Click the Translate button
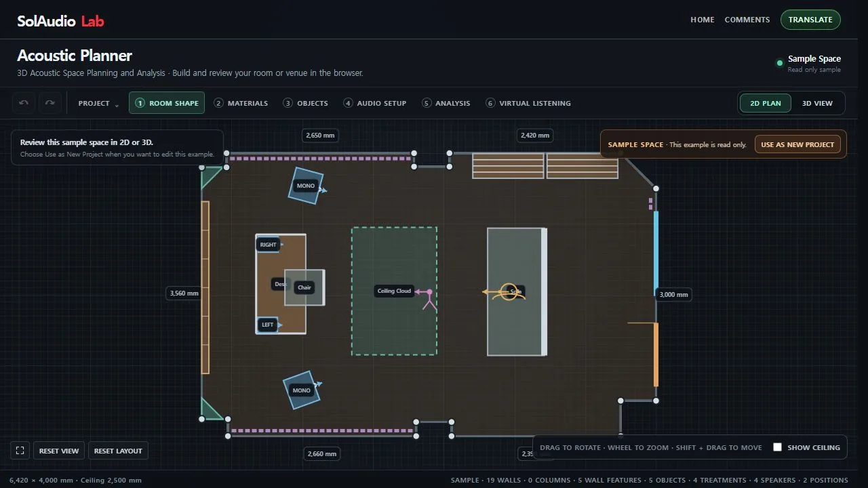 tap(810, 20)
